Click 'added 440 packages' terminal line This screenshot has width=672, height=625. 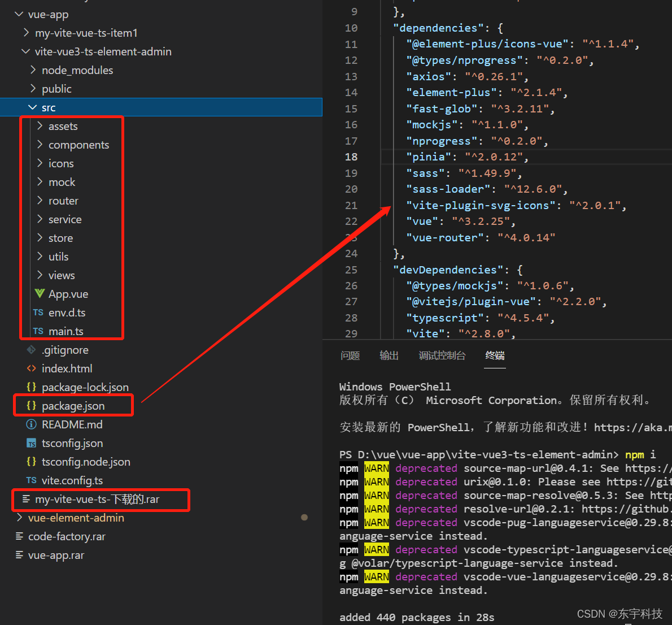pos(417,617)
